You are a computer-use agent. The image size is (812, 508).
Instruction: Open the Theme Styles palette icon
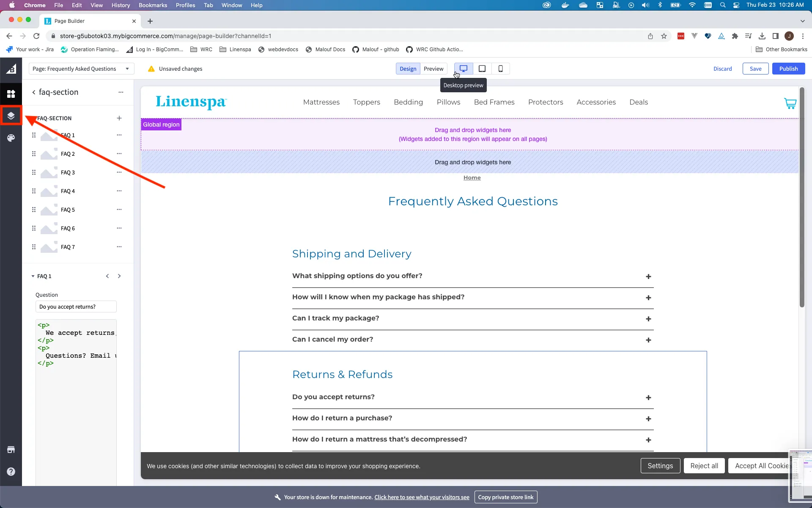tap(11, 138)
